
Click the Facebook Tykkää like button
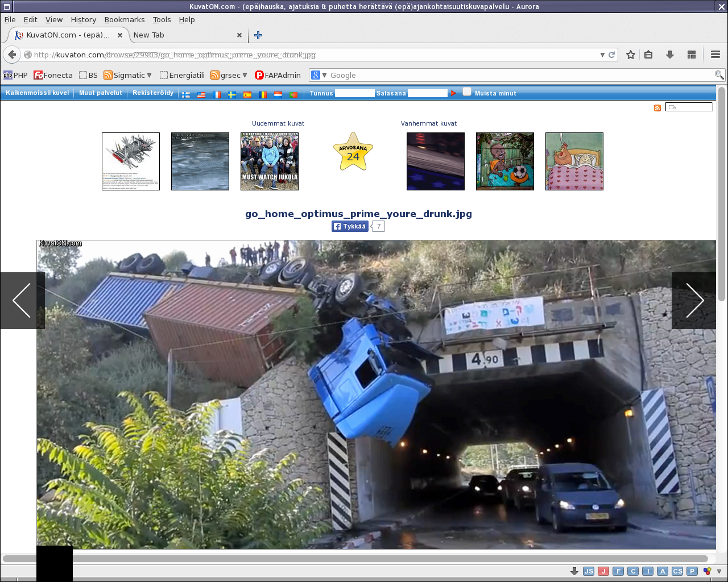coord(350,226)
